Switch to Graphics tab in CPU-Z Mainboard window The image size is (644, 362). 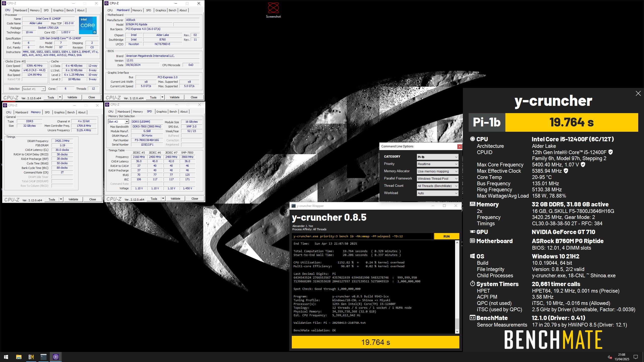click(160, 10)
